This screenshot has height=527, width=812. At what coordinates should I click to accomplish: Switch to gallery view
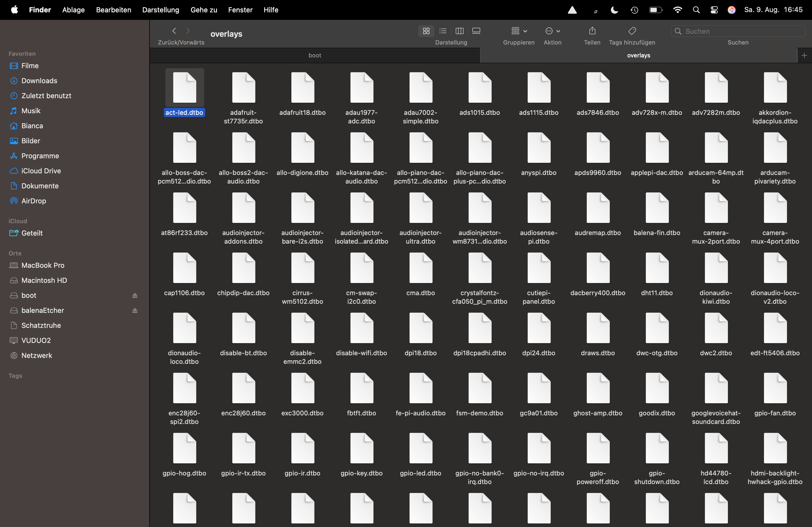tap(476, 31)
